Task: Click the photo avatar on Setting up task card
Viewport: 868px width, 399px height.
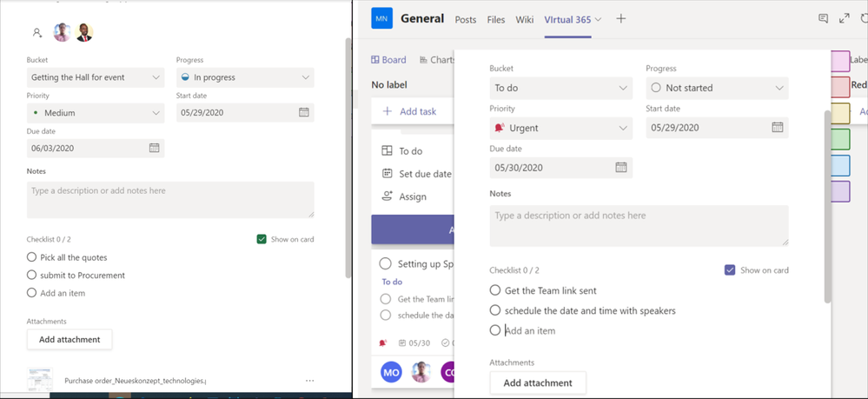Action: (x=421, y=372)
